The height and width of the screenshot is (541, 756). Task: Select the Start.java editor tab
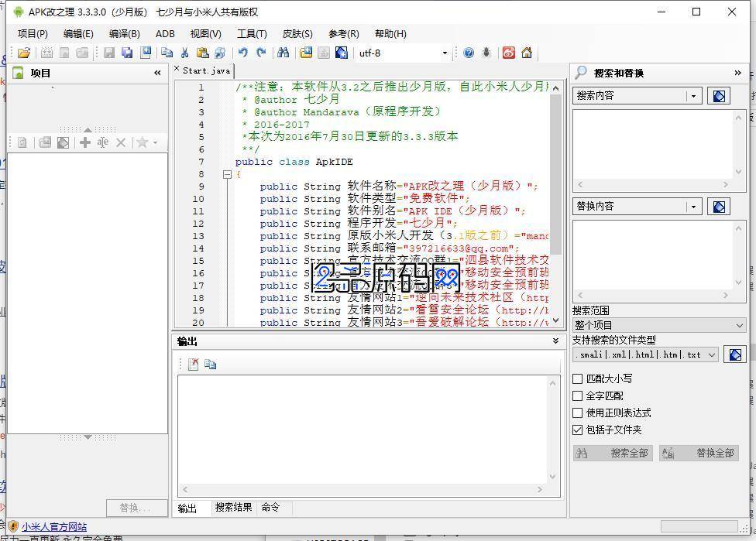[206, 70]
